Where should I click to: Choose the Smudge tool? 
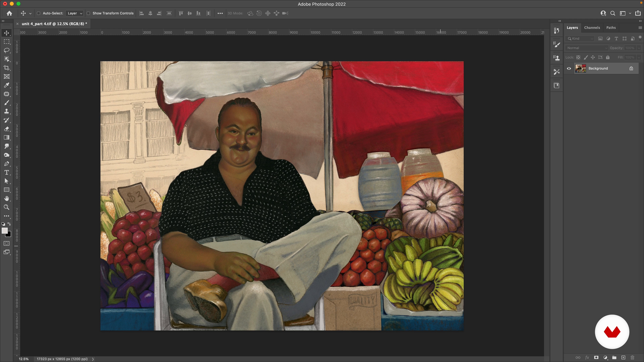click(7, 146)
